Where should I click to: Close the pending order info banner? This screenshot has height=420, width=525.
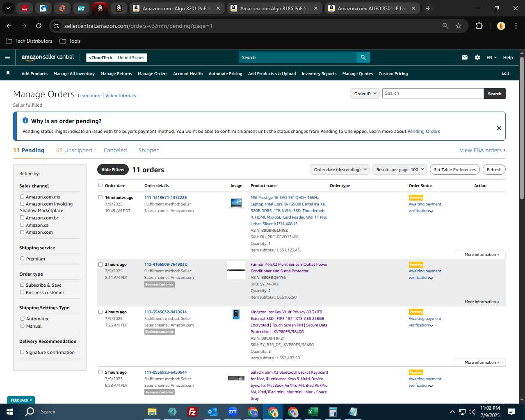(499, 128)
